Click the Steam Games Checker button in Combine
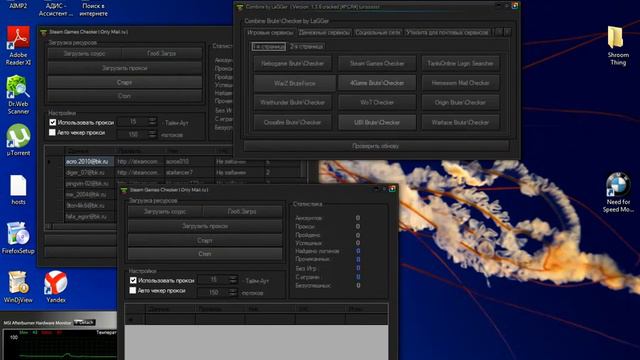Screen dimensions: 640x360 377,64
